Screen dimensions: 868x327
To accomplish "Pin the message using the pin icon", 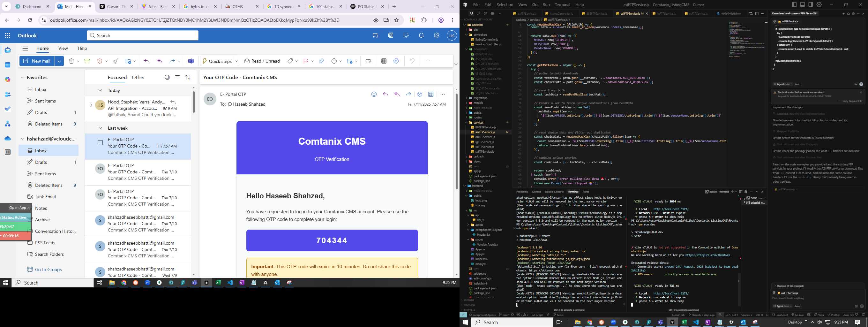I will pyautogui.click(x=321, y=61).
